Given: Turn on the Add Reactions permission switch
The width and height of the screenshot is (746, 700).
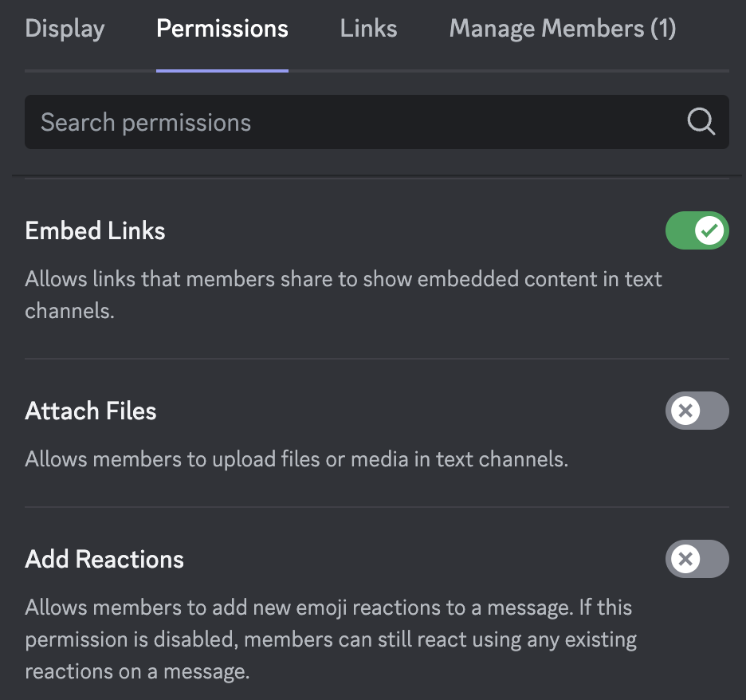Looking at the screenshot, I should point(697,559).
